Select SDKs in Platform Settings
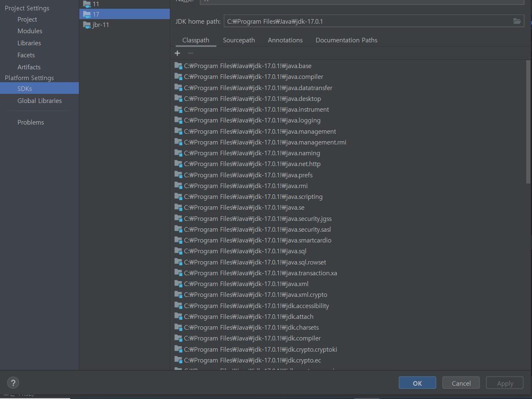The image size is (532, 399). [39, 88]
